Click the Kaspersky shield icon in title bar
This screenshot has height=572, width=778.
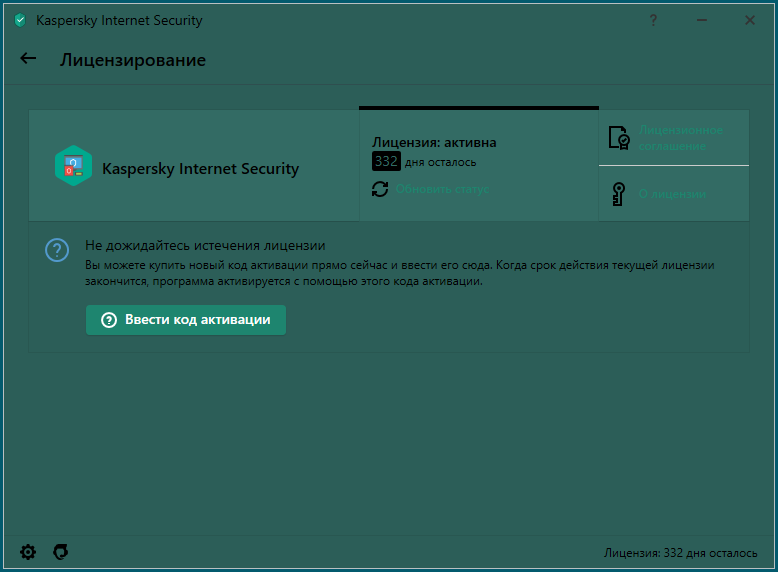click(20, 20)
